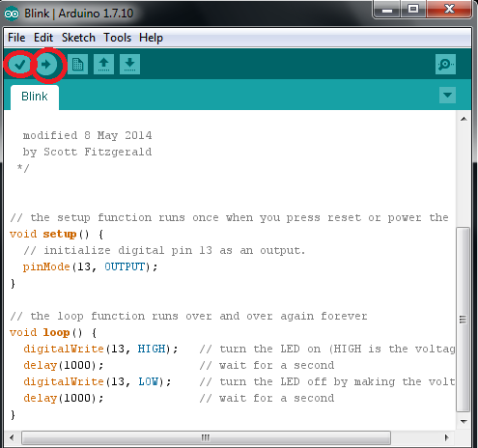The width and height of the screenshot is (478, 448).
Task: Click the line 'pinMode(13, OUTPUT);'
Action: 90,267
